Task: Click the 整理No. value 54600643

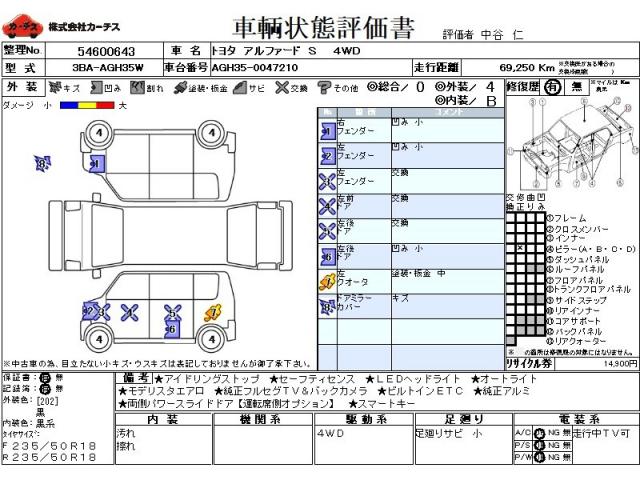Action: pos(106,51)
